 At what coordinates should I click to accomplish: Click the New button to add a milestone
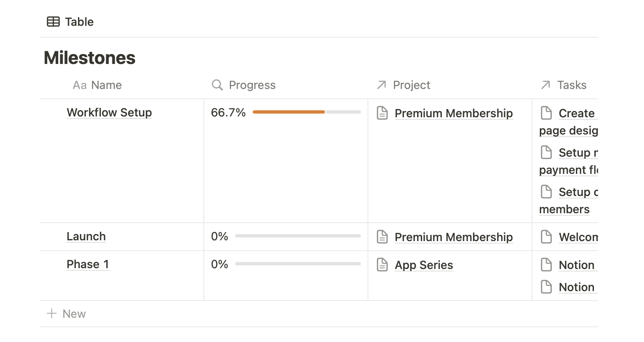coord(66,313)
